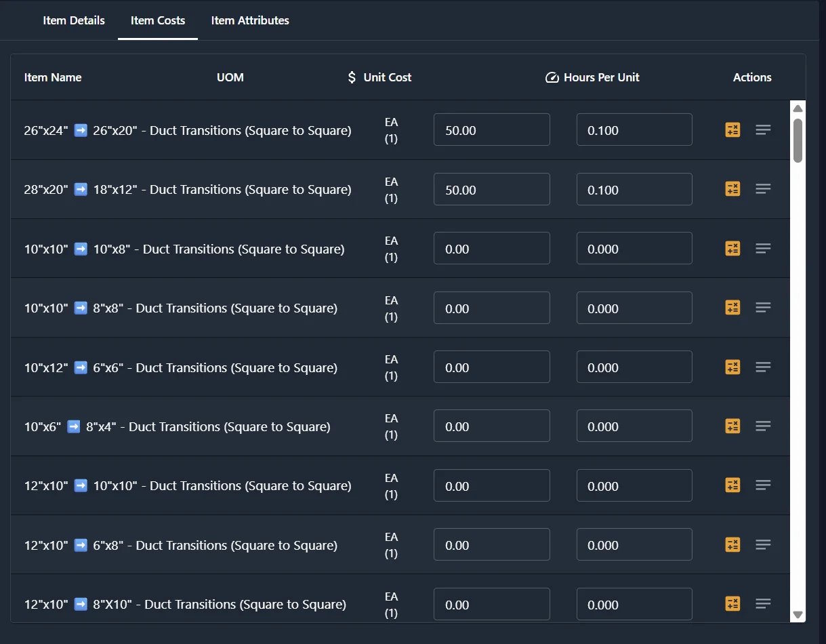Click calculator icon for 10"x10" to 10"x8" row
The image size is (826, 644).
tap(732, 249)
